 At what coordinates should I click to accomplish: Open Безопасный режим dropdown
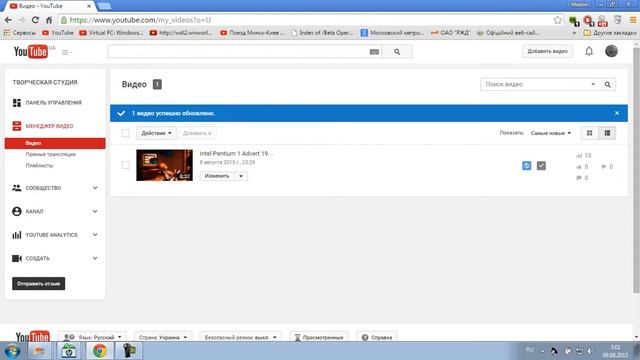240,337
